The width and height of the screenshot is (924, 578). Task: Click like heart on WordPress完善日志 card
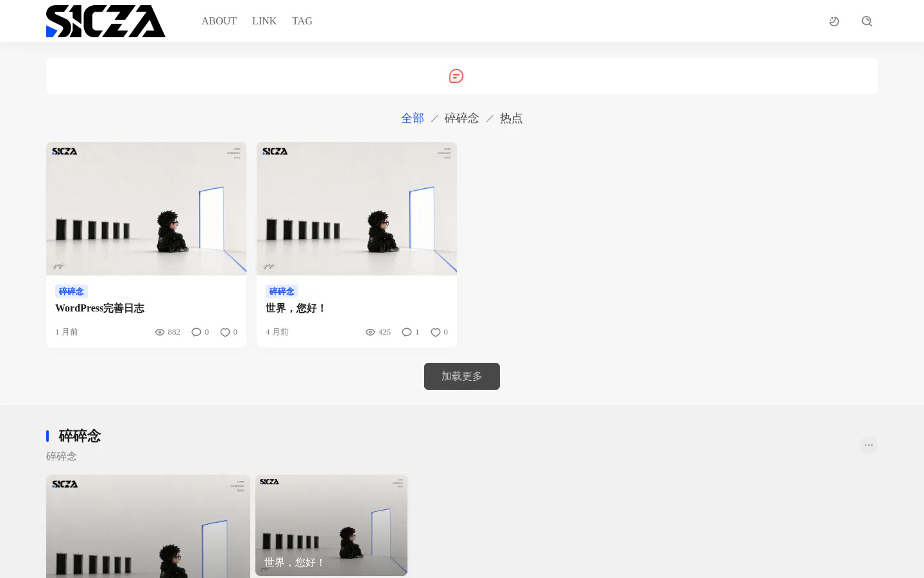point(225,332)
